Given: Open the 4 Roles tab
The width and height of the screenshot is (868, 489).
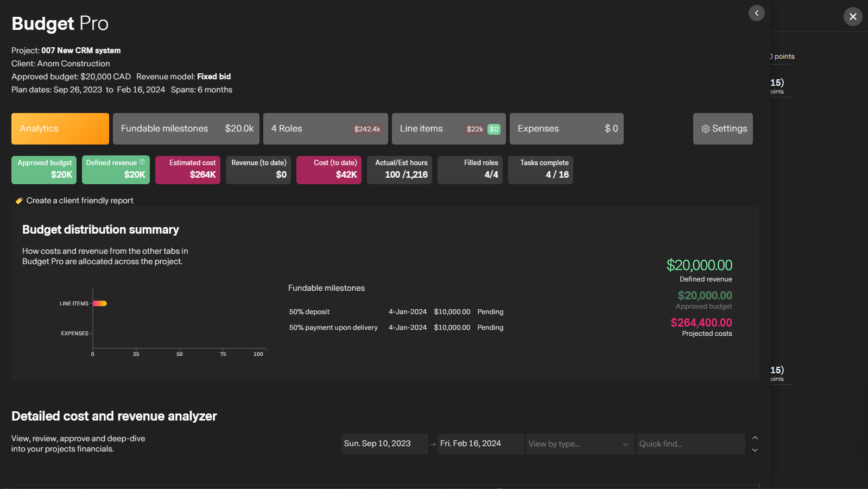Looking at the screenshot, I should pyautogui.click(x=326, y=129).
